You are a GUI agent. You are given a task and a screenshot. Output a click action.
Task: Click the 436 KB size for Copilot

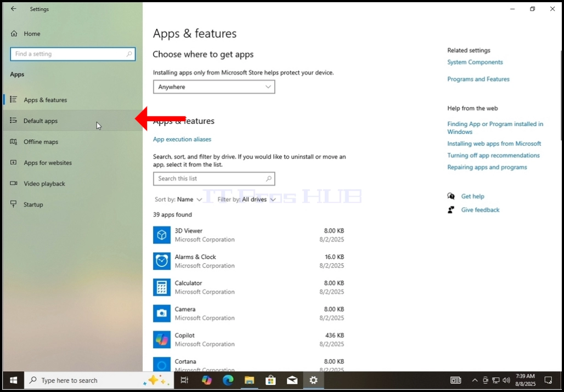click(335, 336)
